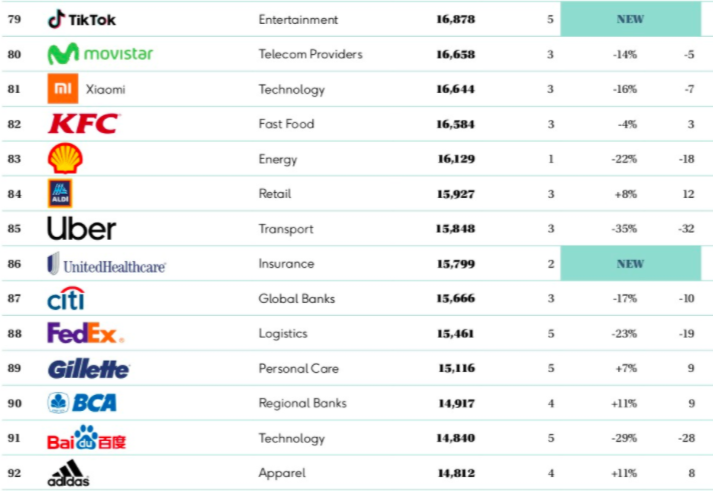Select the adidas logo
Viewport: 713px width, 491px height.
68,473
